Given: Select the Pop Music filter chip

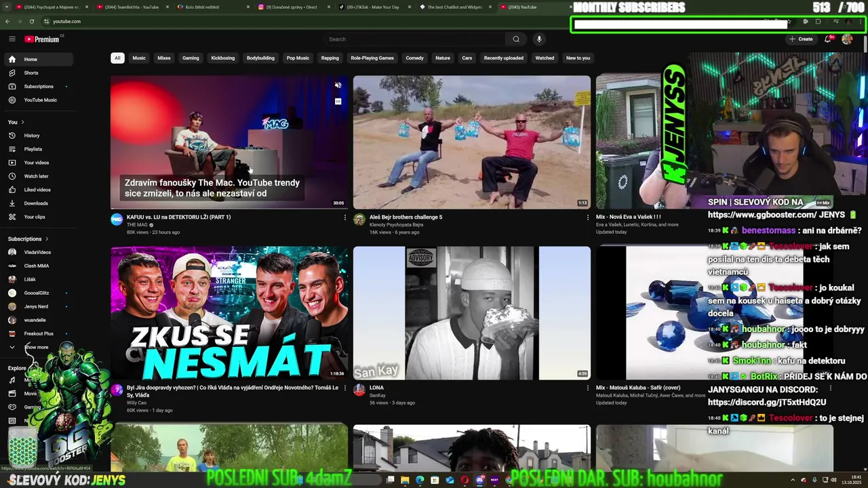Looking at the screenshot, I should [298, 58].
